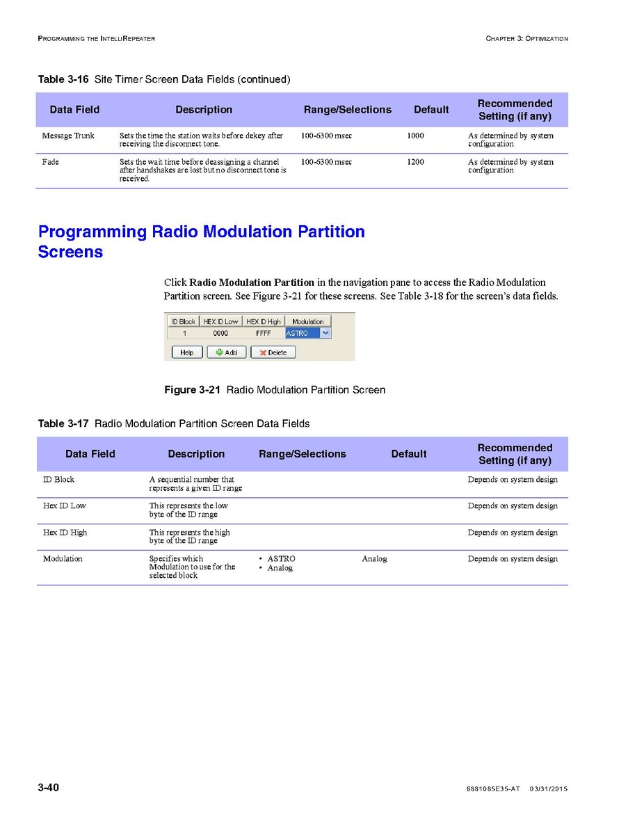
Task: Click the red X Delete icon
Action: pyautogui.click(x=264, y=353)
